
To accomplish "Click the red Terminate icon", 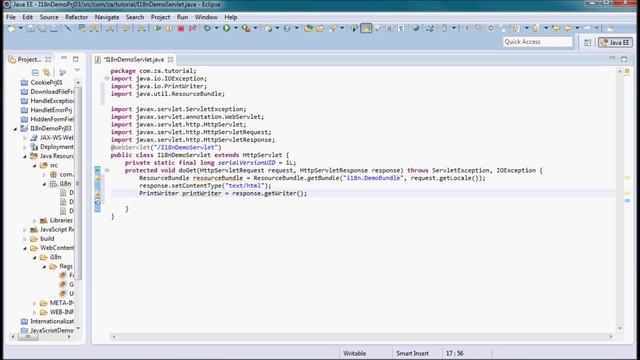I will pyautogui.click(x=181, y=28).
